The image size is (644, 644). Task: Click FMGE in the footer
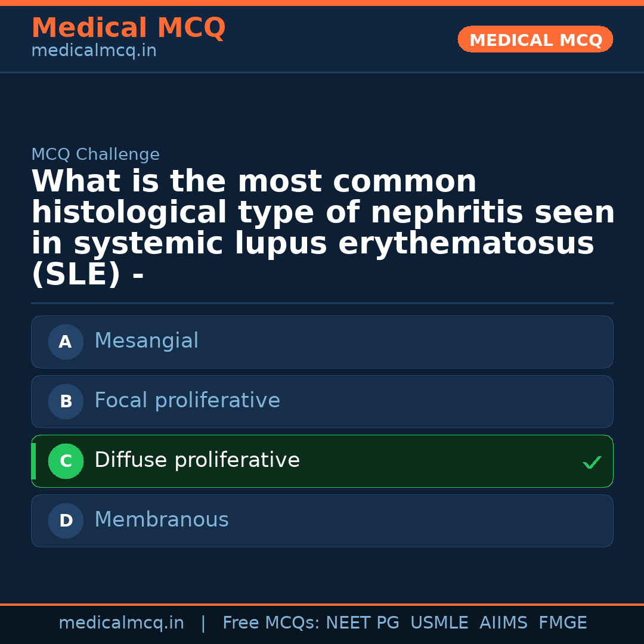[562, 623]
